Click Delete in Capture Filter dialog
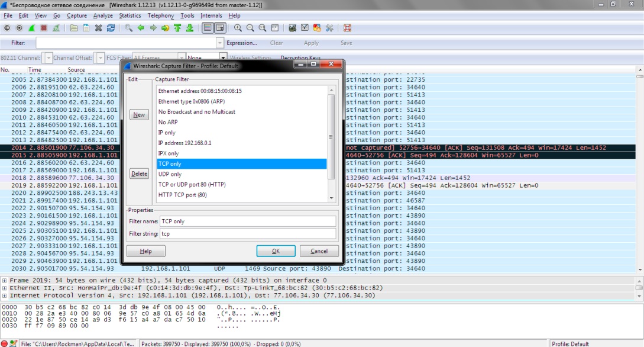 coord(139,174)
